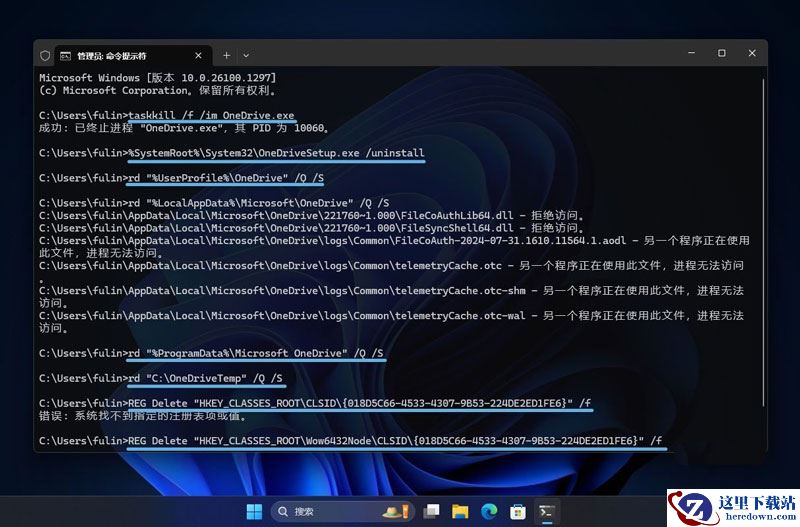Click the FileCoAuth-2024-07-31 aodl log line

pyautogui.click(x=394, y=246)
